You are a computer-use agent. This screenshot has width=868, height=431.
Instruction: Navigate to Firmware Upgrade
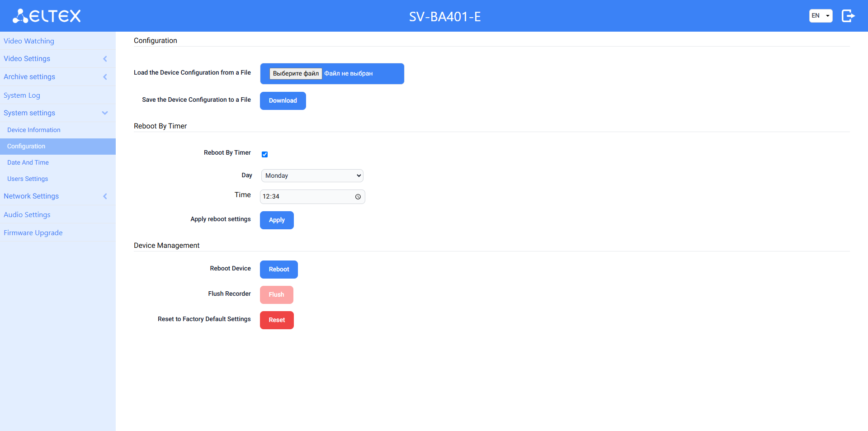tap(33, 233)
